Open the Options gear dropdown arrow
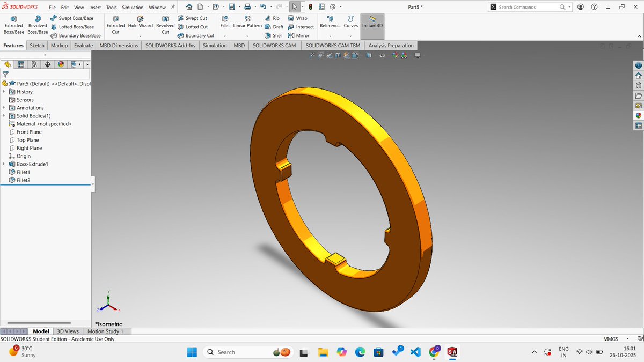The width and height of the screenshot is (644, 362). 341,7
